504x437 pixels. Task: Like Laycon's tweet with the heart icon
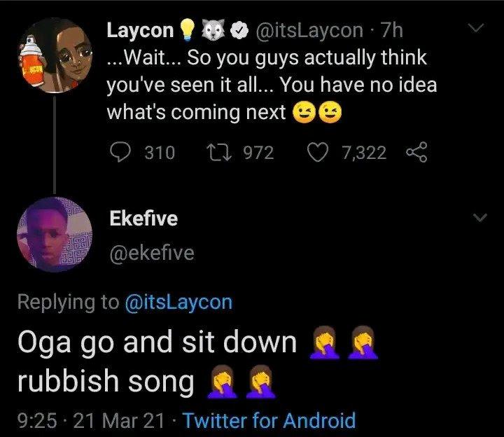point(321,152)
